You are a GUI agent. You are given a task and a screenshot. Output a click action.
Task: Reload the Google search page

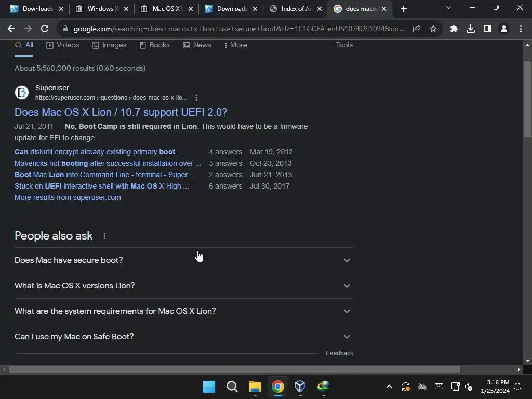tap(45, 29)
